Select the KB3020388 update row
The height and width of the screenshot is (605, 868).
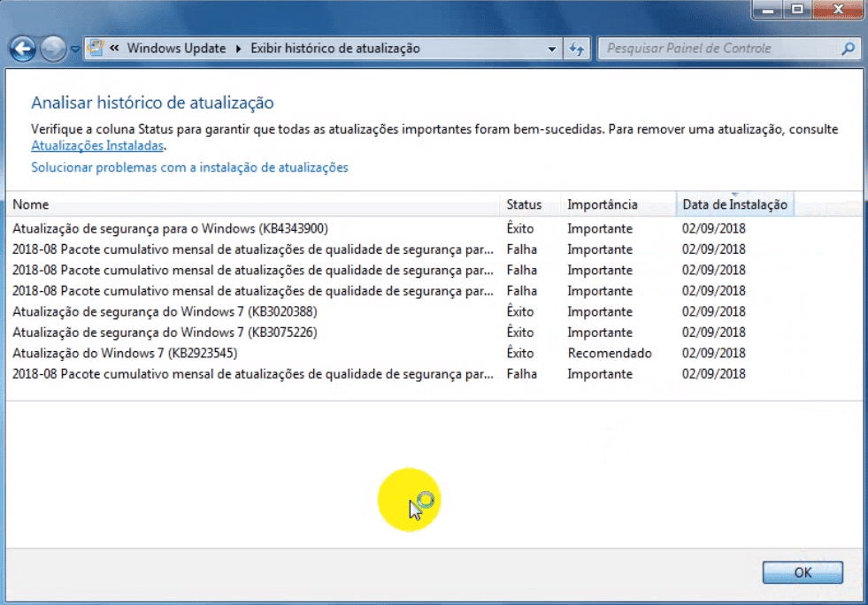point(434,311)
